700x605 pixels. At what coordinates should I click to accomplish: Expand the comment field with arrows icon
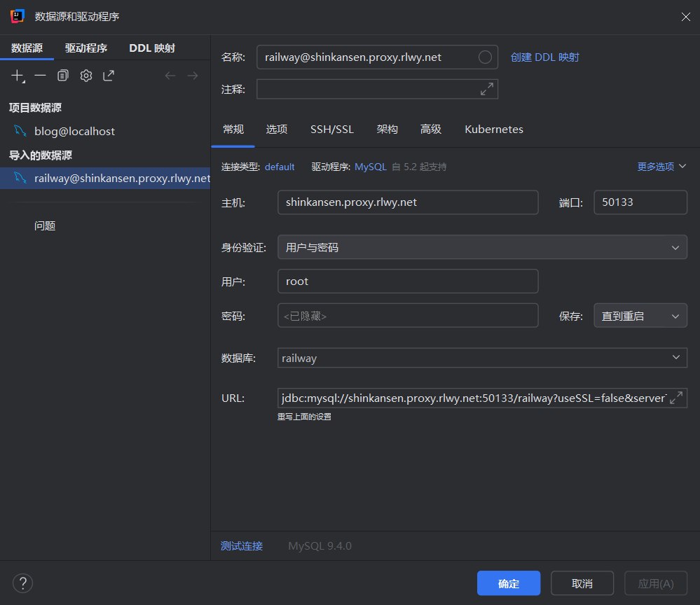(x=486, y=89)
